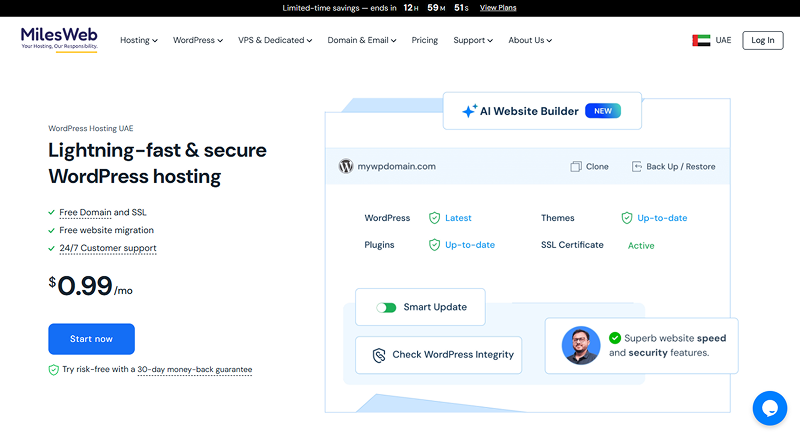This screenshot has height=445, width=800.
Task: Click the green check on testimonial card
Action: point(615,338)
